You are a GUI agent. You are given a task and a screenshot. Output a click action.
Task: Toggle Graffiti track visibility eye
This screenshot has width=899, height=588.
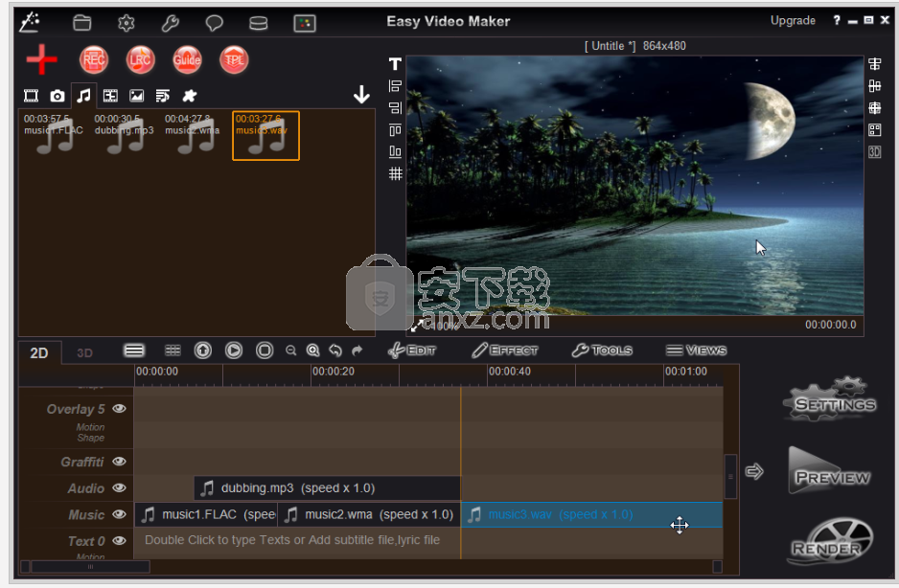click(x=119, y=462)
